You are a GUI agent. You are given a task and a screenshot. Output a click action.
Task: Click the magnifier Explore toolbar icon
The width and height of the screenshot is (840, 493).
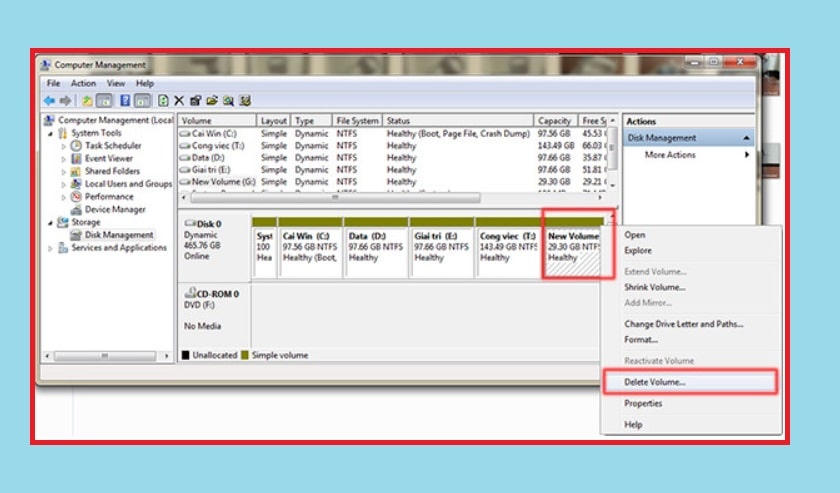pyautogui.click(x=229, y=100)
